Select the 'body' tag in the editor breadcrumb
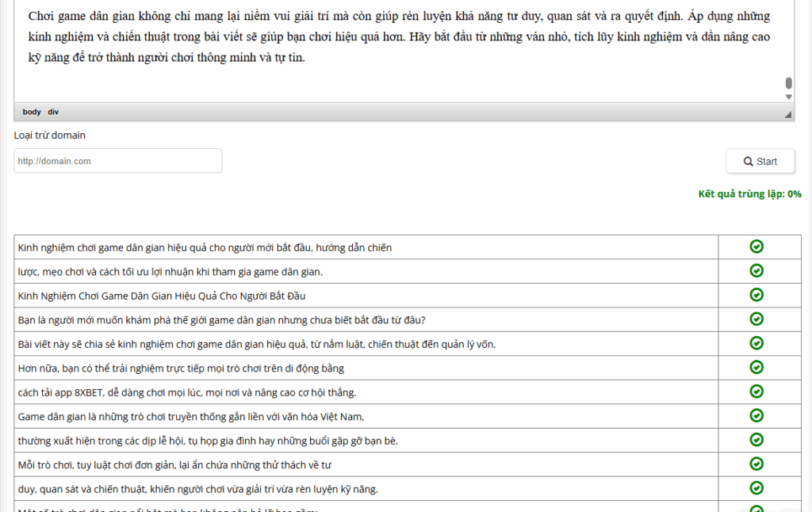This screenshot has height=512, width=812. [x=31, y=112]
